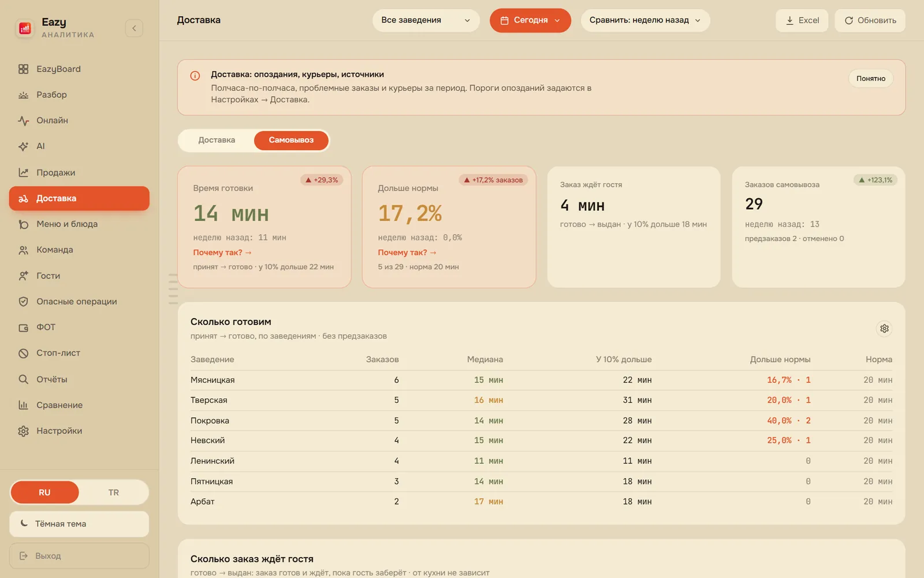The image size is (924, 578).
Task: Open Гости section
Action: tap(79, 276)
